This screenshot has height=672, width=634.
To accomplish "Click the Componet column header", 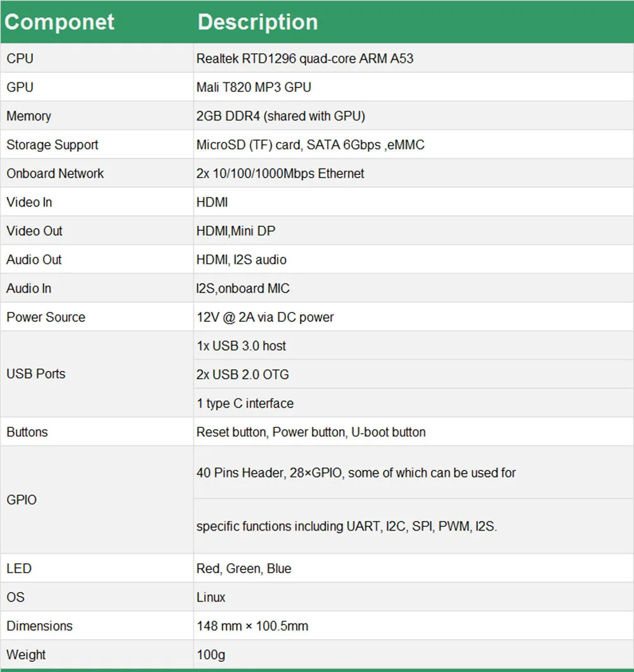I will pyautogui.click(x=60, y=22).
